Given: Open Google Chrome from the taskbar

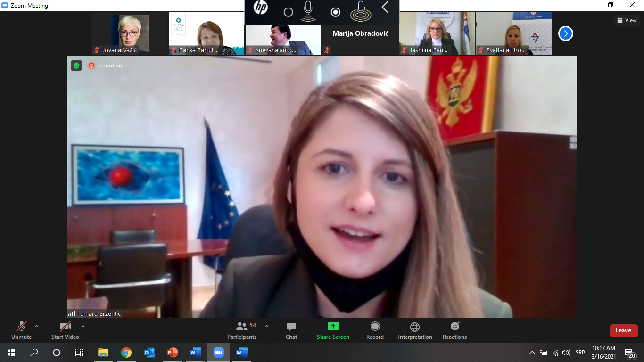Looking at the screenshot, I should tap(126, 353).
